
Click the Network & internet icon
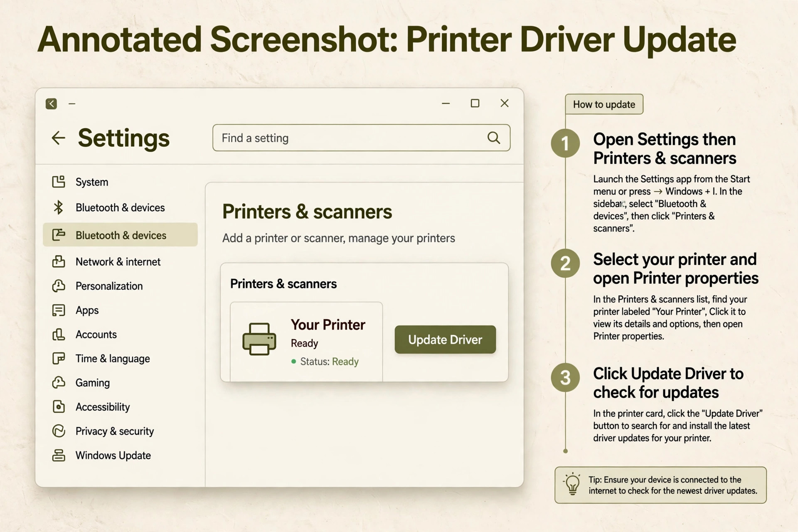click(59, 261)
